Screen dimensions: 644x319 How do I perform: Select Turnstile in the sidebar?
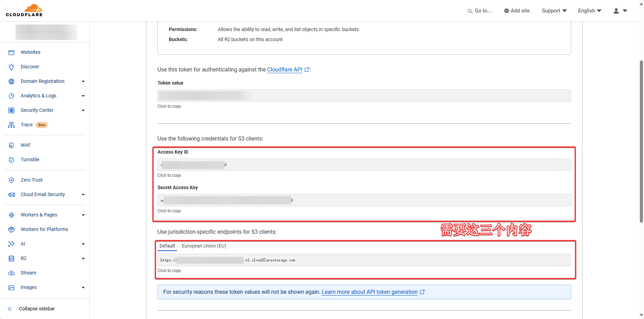[30, 159]
